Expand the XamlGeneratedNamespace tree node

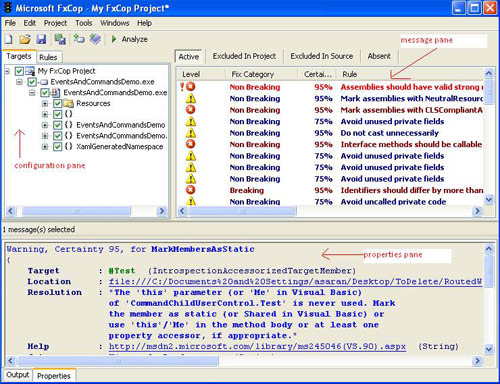(45, 147)
